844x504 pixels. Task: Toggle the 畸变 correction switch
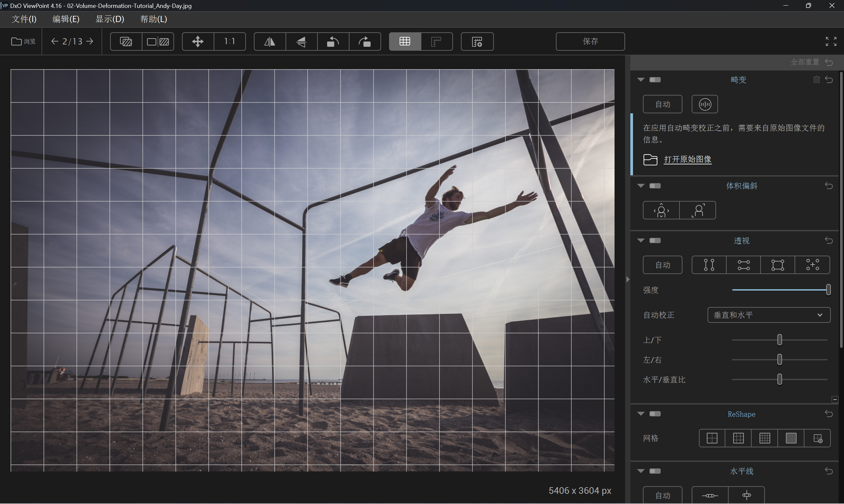click(x=655, y=80)
